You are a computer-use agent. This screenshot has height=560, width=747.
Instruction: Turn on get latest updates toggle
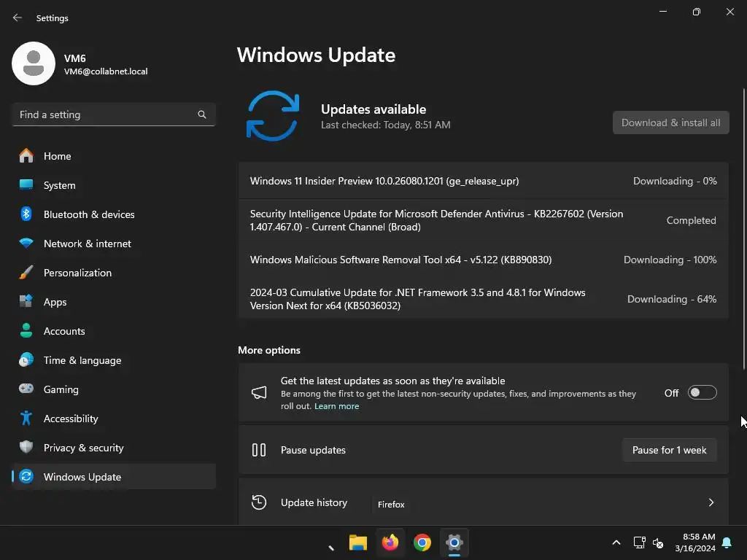click(x=703, y=392)
